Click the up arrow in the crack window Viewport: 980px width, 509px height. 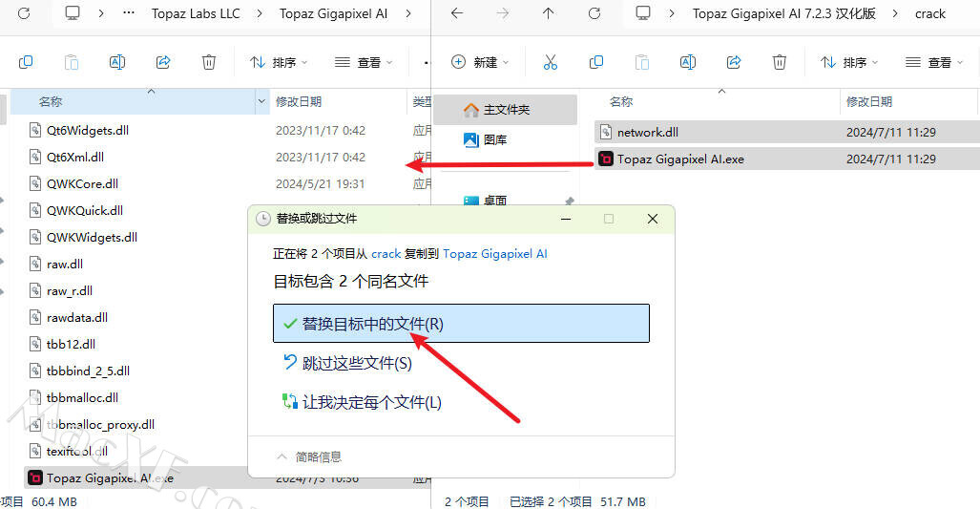coord(548,13)
